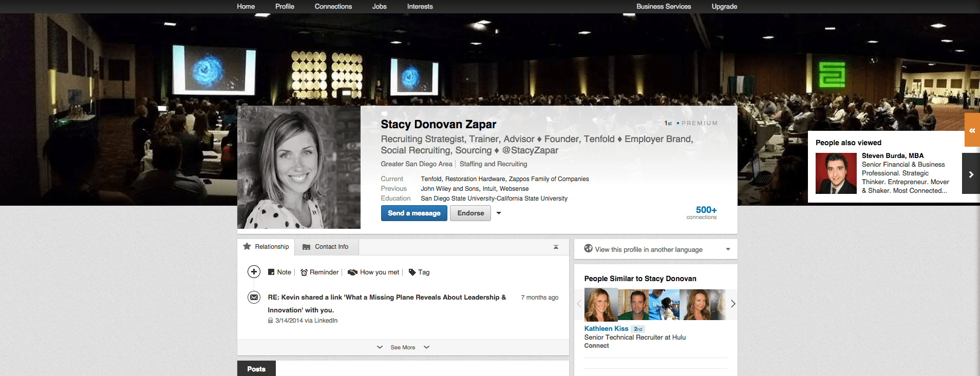Open the Connections menu in top navigation
Viewport: 980px width, 376px height.
click(333, 7)
